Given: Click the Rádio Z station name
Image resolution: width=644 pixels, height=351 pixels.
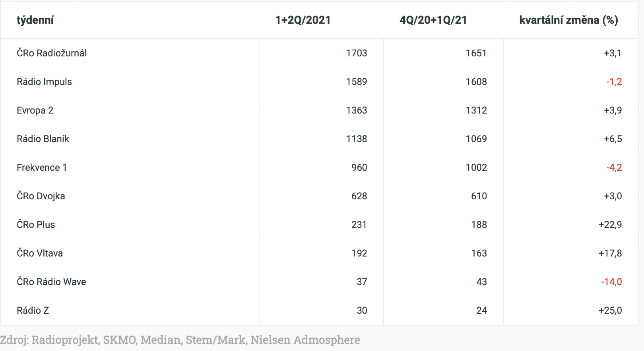Looking at the screenshot, I should coord(33,310).
